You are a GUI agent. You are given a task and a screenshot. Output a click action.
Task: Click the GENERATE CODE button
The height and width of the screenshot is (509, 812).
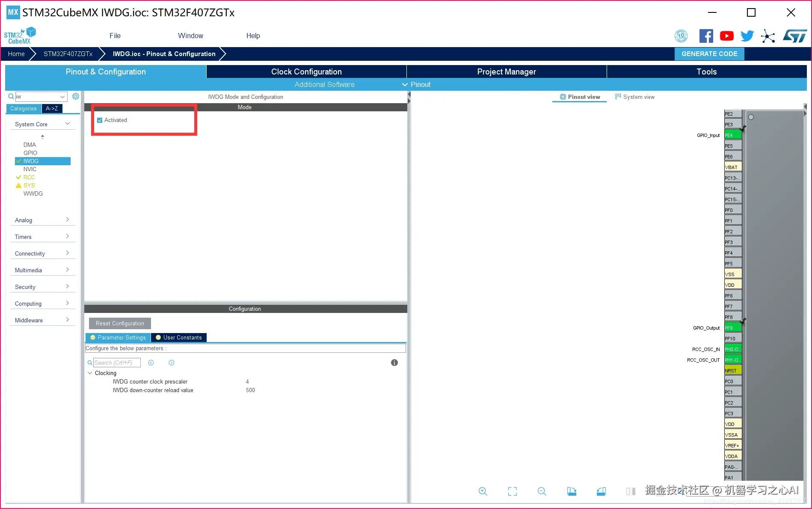[709, 54]
